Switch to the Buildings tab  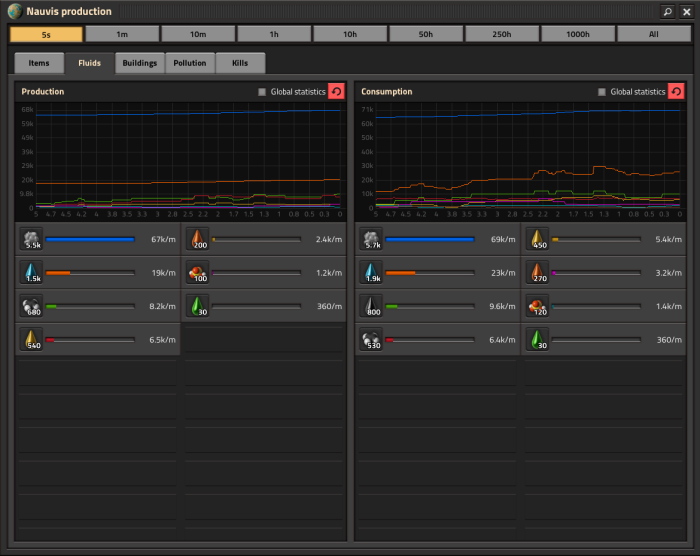point(140,63)
